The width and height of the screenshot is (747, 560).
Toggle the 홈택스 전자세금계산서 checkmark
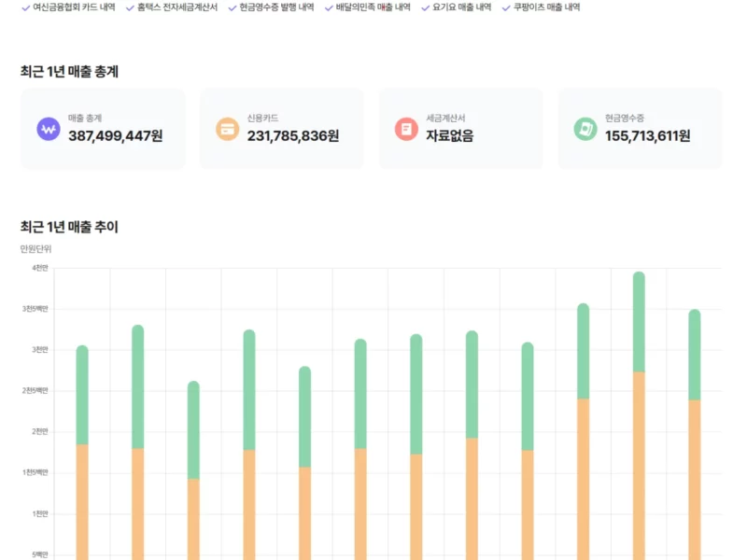click(x=131, y=7)
